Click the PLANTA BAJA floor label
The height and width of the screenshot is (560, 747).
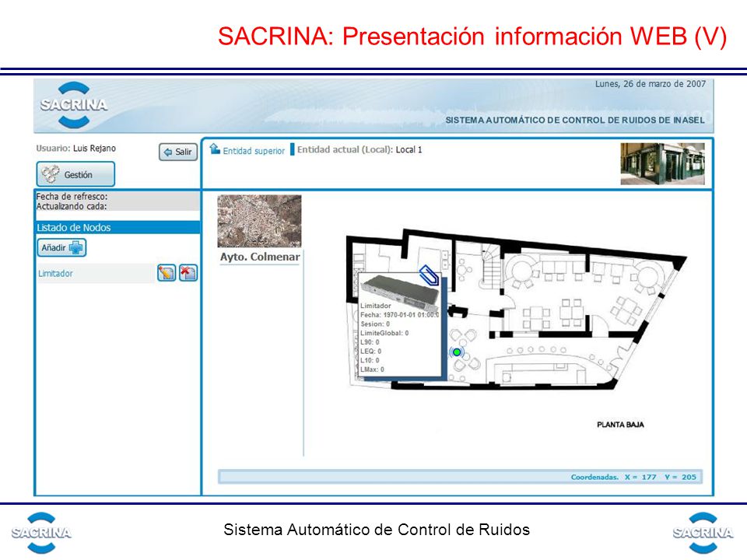pos(620,425)
